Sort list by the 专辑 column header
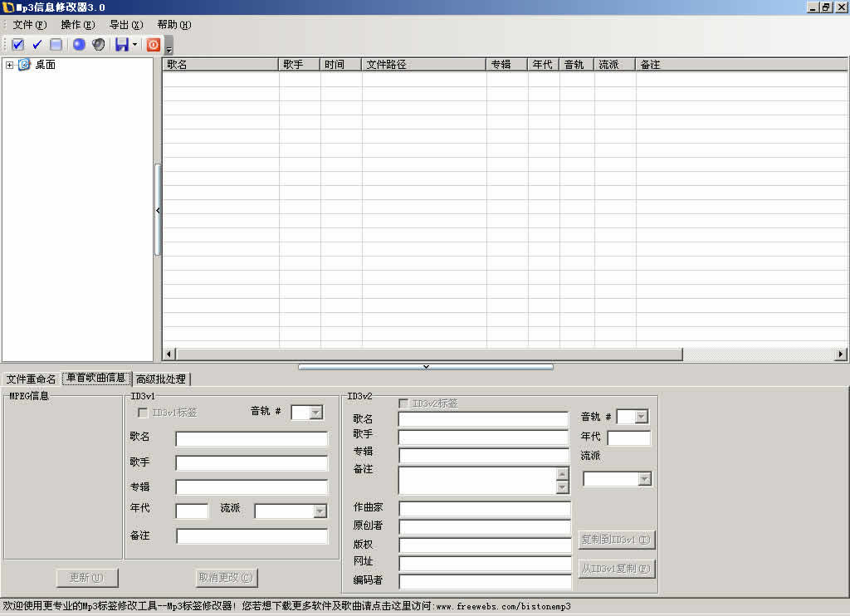The image size is (850, 616). tap(507, 65)
